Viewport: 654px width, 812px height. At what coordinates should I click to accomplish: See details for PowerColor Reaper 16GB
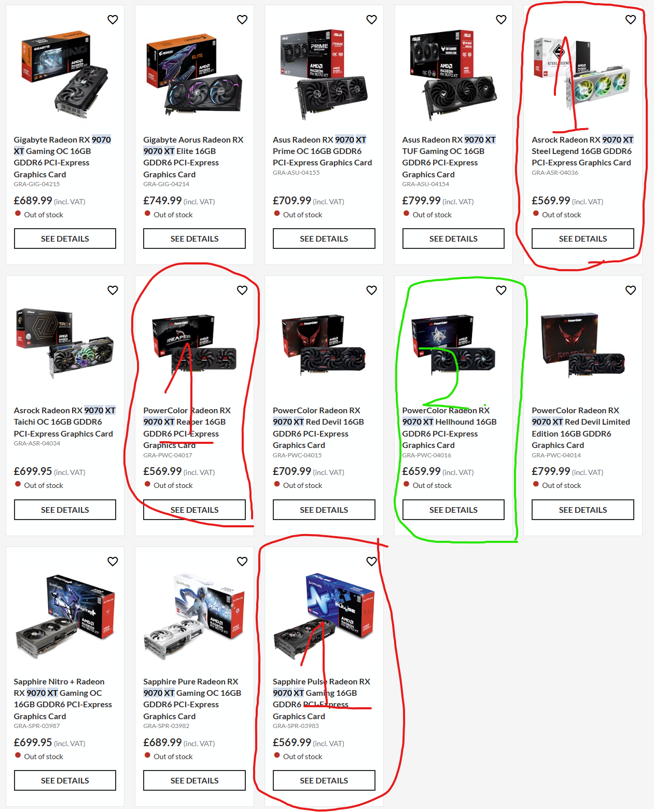pyautogui.click(x=194, y=510)
